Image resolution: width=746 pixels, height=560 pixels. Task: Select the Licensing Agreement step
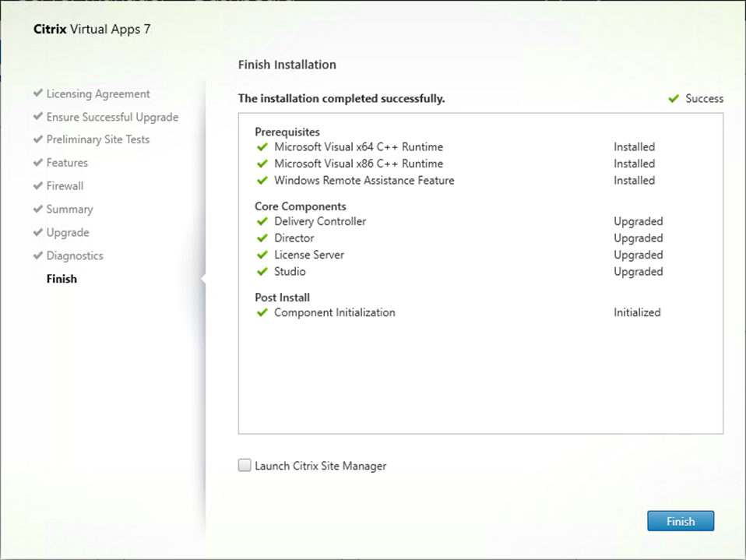[98, 93]
